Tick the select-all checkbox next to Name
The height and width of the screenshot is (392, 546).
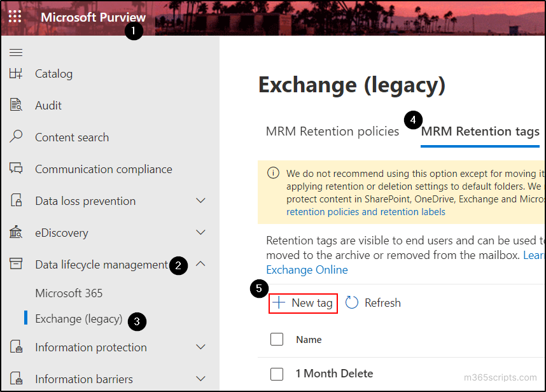click(x=277, y=339)
